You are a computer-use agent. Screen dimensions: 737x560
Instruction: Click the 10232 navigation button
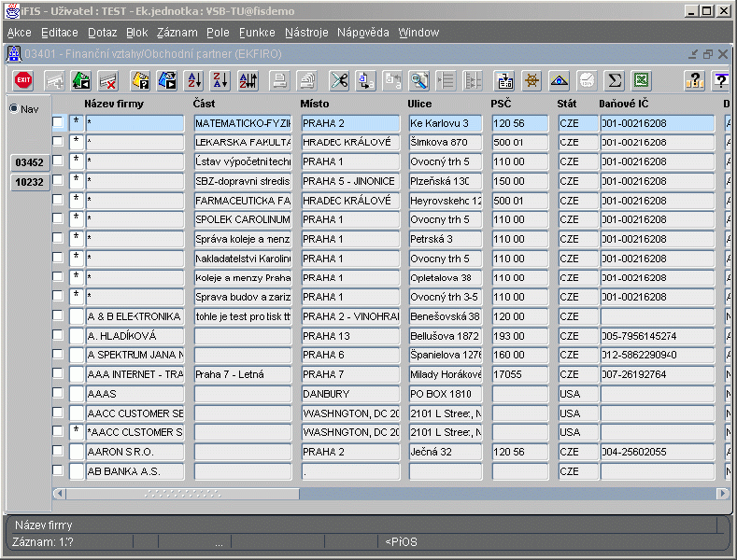(x=29, y=182)
